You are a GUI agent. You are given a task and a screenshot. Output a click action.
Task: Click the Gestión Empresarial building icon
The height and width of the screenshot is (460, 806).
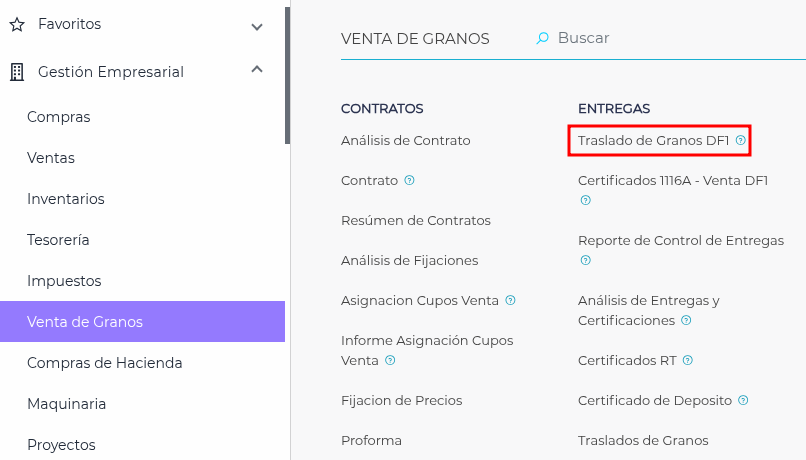(x=16, y=72)
